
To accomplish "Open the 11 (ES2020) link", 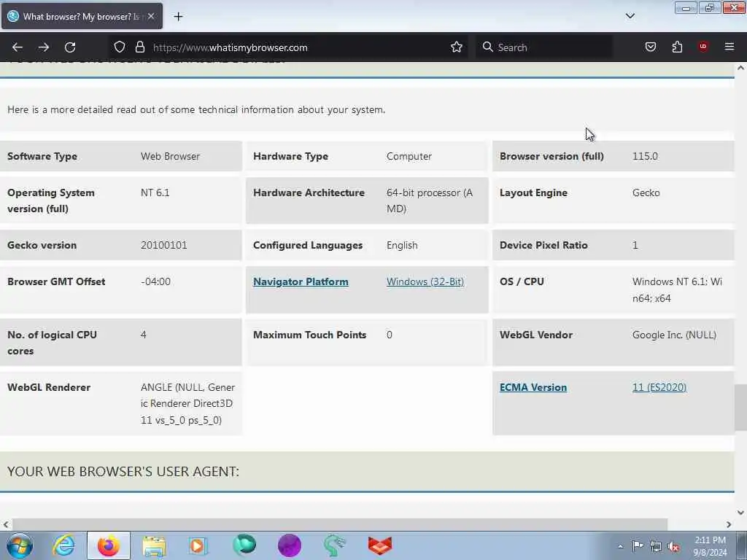I will click(659, 387).
